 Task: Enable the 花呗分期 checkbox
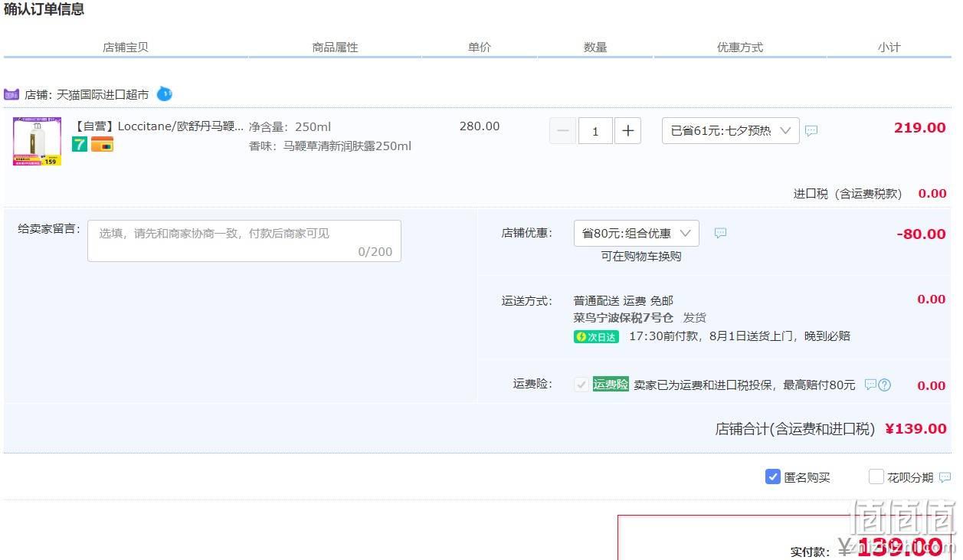coord(876,476)
